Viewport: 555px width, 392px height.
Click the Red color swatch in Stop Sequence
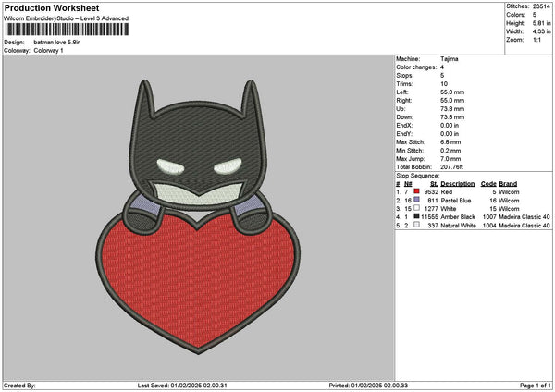click(x=416, y=191)
